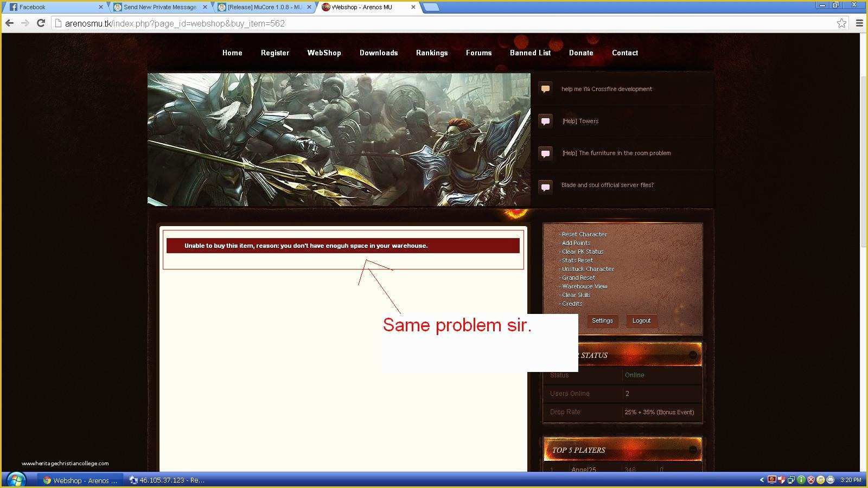Reload the page with the refresh icon
868x488 pixels.
coord(41,23)
